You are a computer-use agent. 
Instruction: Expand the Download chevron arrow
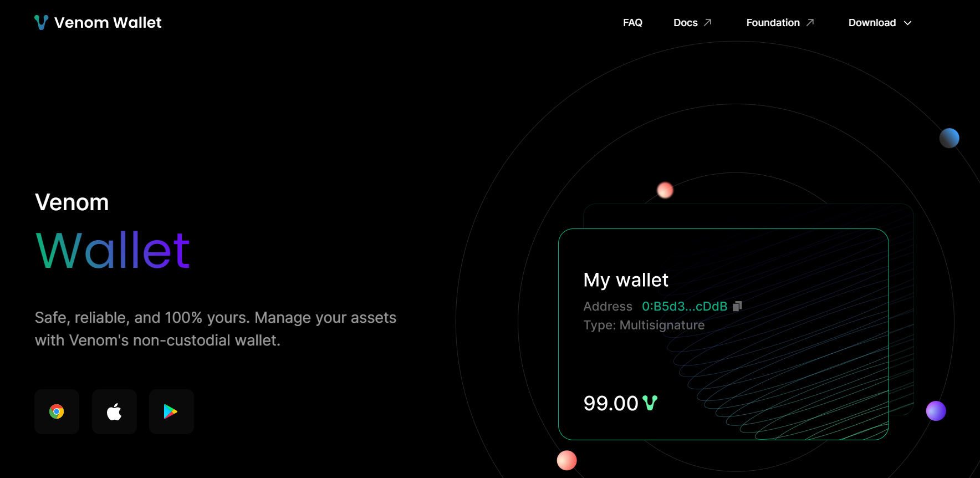907,23
